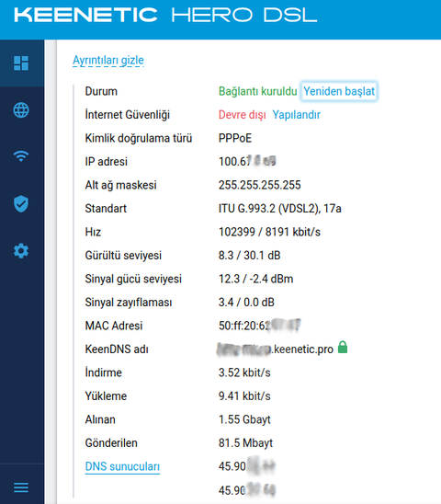Open the Wi-Fi network icon in sidebar
The width and height of the screenshot is (441, 504).
coord(21,156)
